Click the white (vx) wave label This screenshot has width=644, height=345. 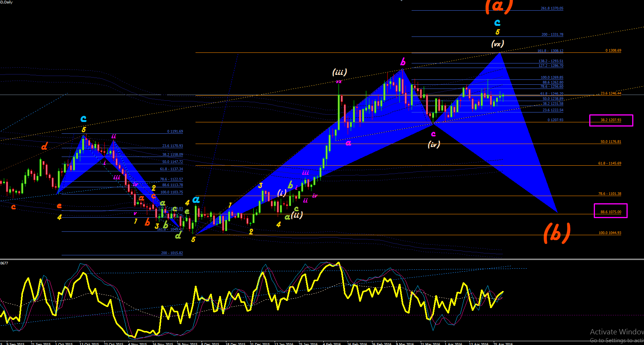coord(498,44)
